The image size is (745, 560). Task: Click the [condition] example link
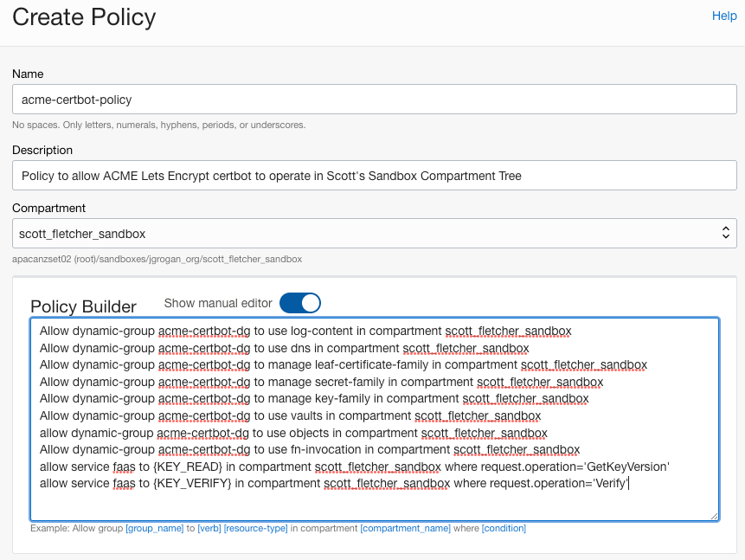pos(504,528)
